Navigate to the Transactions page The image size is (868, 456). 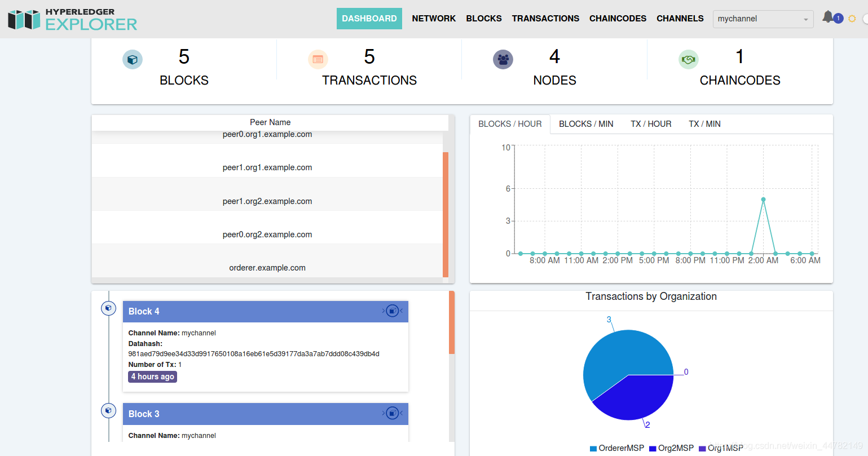(545, 19)
